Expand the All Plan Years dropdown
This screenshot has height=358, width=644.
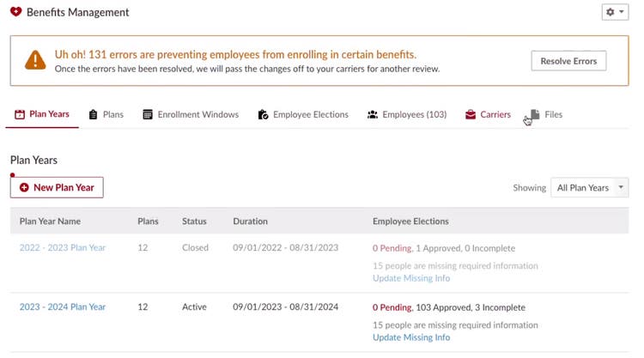[x=589, y=188]
